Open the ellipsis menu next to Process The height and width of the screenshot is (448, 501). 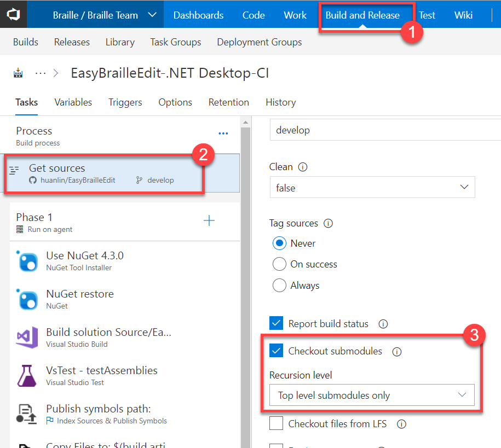tap(223, 133)
